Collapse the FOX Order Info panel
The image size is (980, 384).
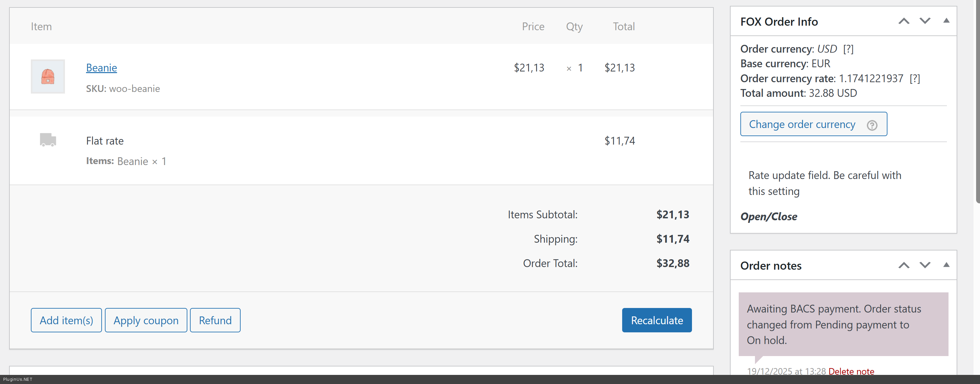946,21
